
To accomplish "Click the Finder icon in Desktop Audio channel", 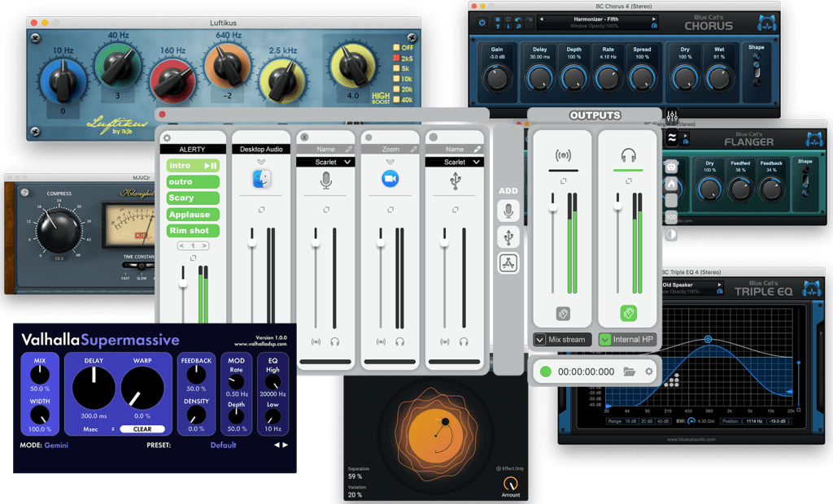I will pyautogui.click(x=261, y=179).
